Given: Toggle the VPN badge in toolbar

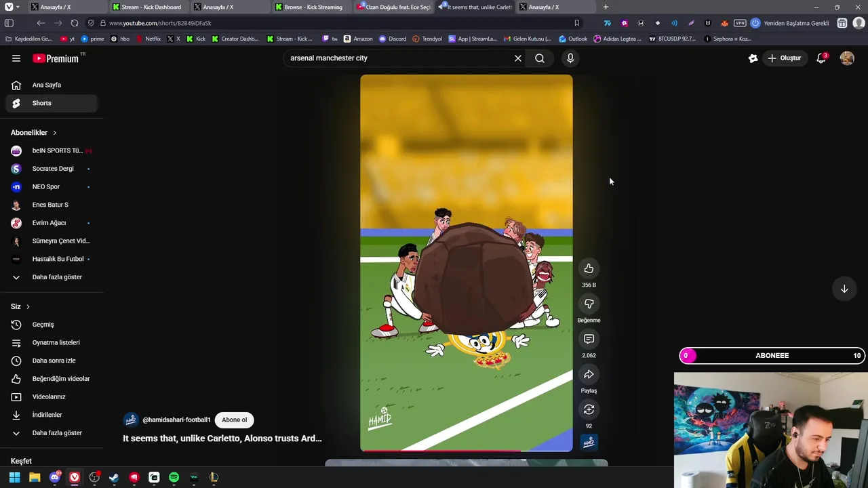Looking at the screenshot, I should (x=740, y=23).
